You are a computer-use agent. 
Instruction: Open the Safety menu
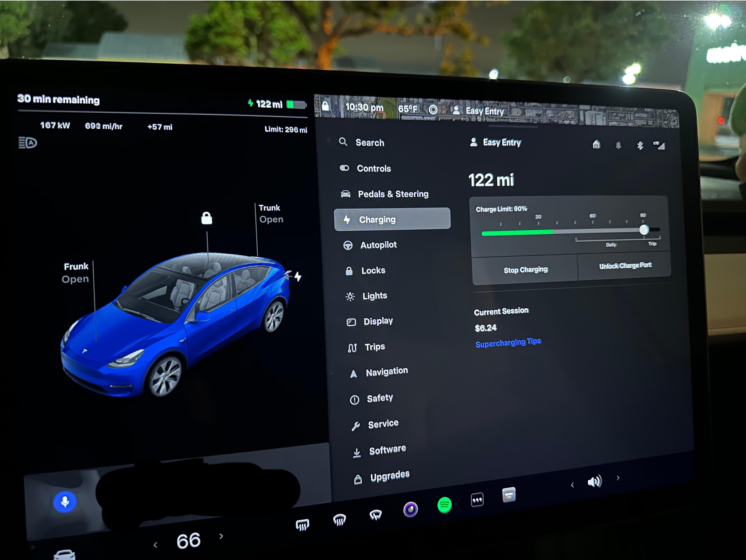[371, 398]
